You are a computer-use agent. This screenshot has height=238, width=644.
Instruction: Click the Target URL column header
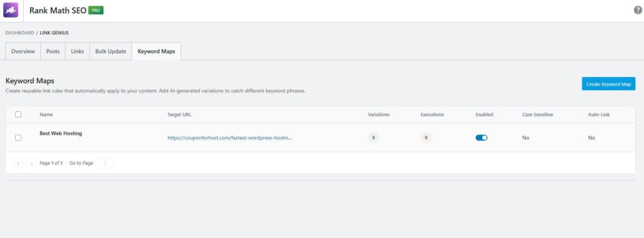179,114
